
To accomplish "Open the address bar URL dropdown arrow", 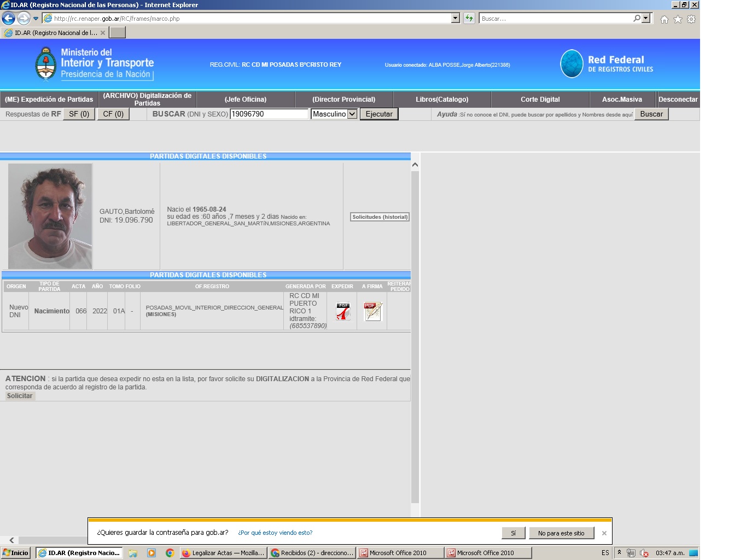I will coord(455,19).
